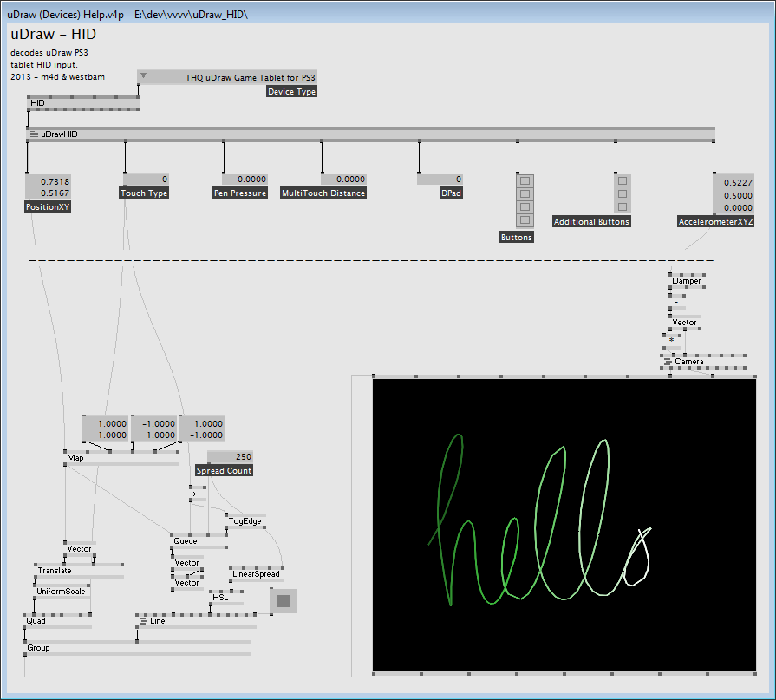Screen dimensions: 776x700
Task: Select the UniformScale node
Action: 60,592
